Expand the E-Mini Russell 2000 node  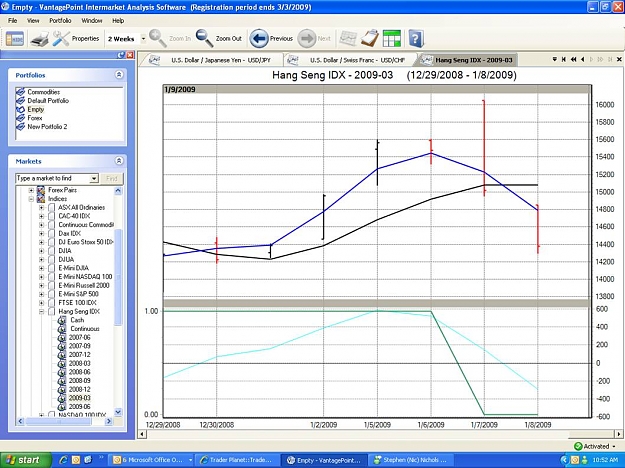(41, 285)
